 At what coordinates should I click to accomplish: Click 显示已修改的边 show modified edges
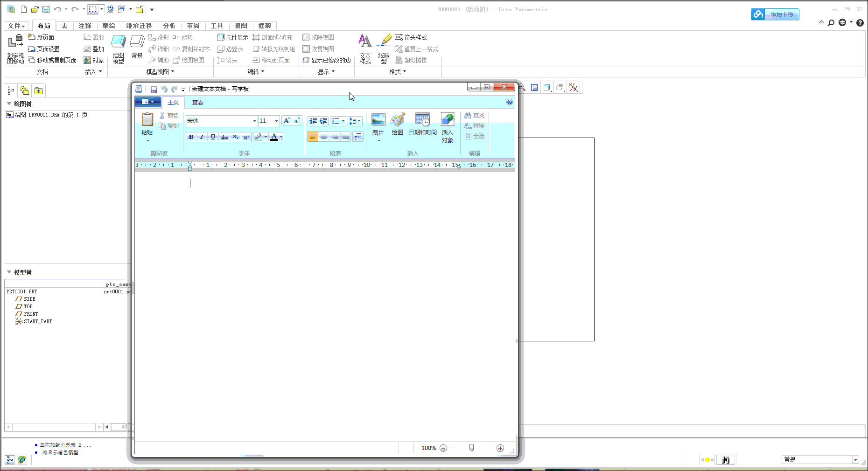(327, 60)
